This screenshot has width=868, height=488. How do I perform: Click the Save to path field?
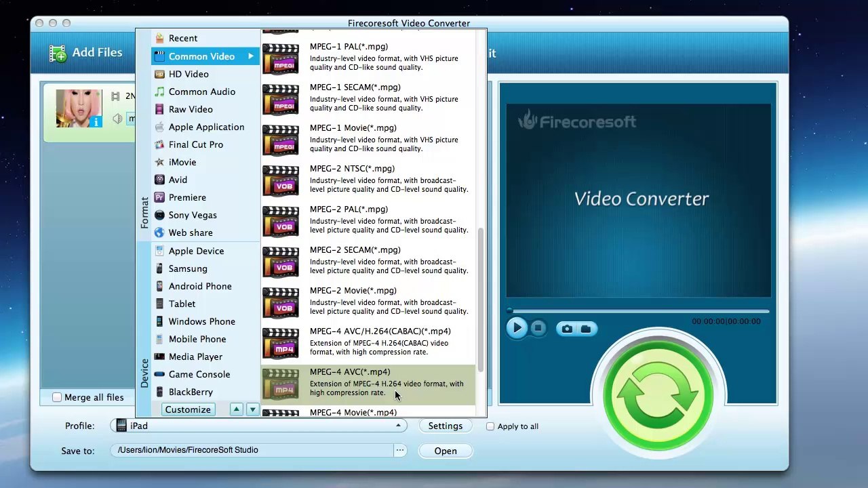[x=251, y=450]
